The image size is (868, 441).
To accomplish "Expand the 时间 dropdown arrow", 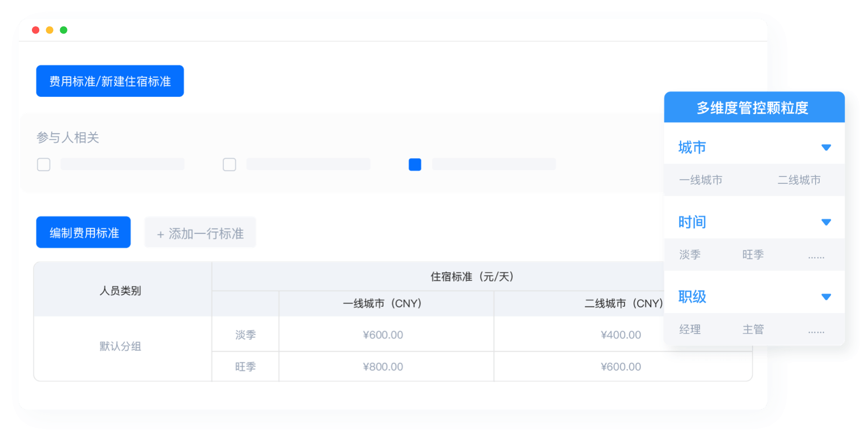I will point(826,222).
